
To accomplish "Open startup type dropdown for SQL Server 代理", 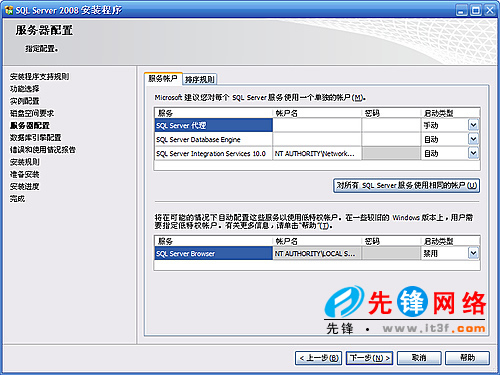I will click(x=473, y=125).
